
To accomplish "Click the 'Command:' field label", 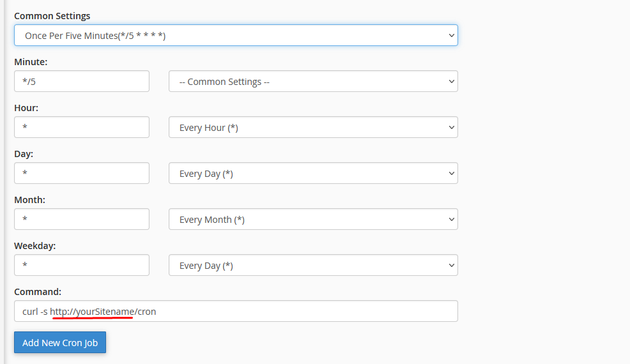I will [x=37, y=292].
